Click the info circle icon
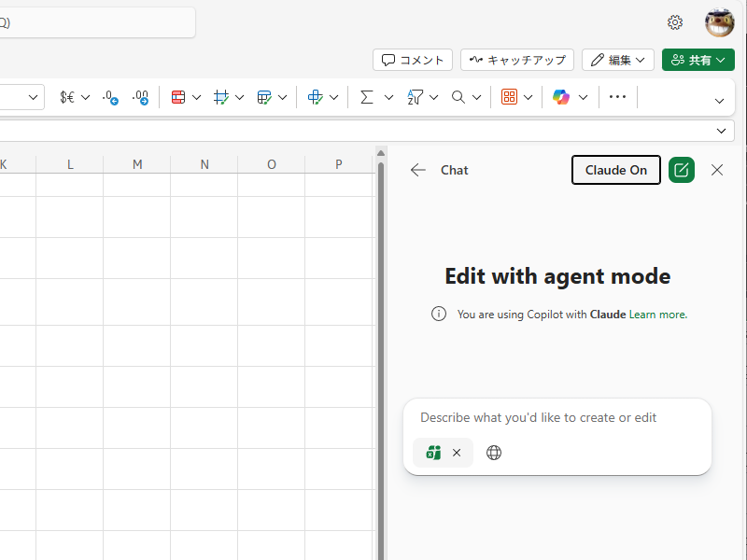The image size is (747, 560). pyautogui.click(x=439, y=314)
